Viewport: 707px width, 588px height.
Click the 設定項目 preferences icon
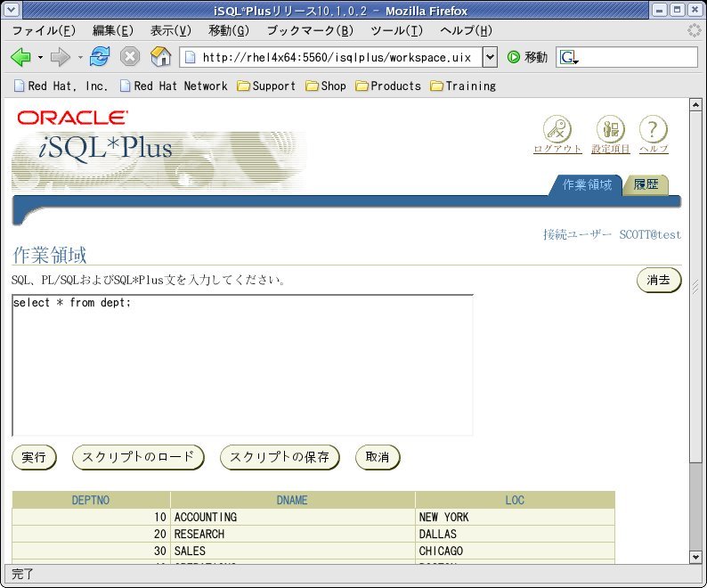611,128
